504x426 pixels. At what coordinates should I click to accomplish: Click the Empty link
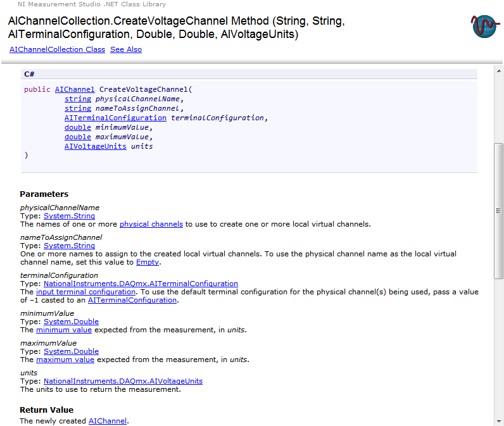[148, 262]
